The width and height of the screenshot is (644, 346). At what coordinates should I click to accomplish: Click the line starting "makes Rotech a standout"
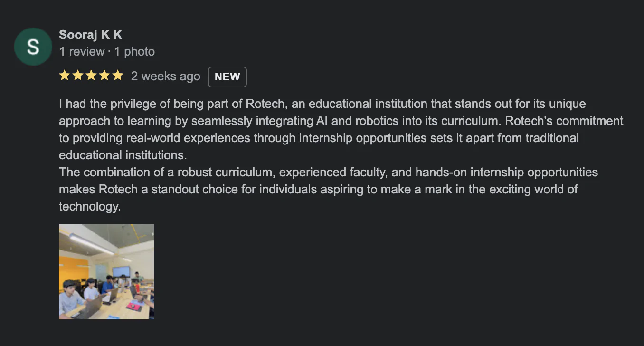pos(318,189)
